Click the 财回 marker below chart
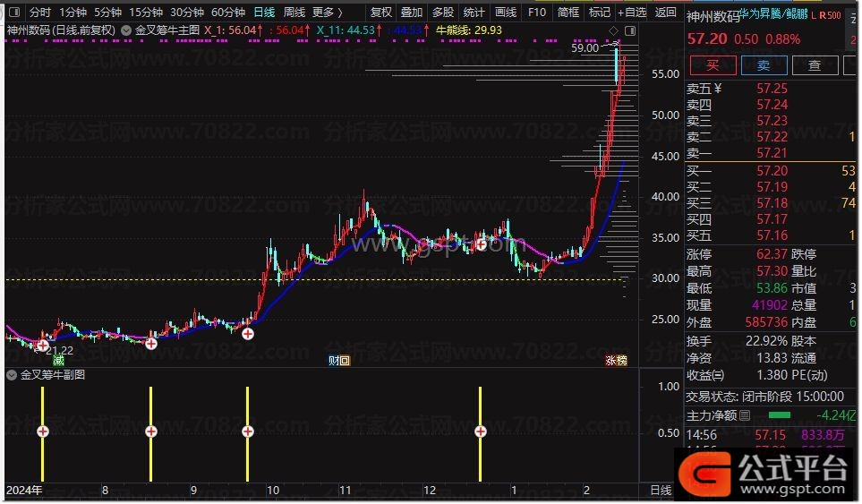 pos(338,361)
